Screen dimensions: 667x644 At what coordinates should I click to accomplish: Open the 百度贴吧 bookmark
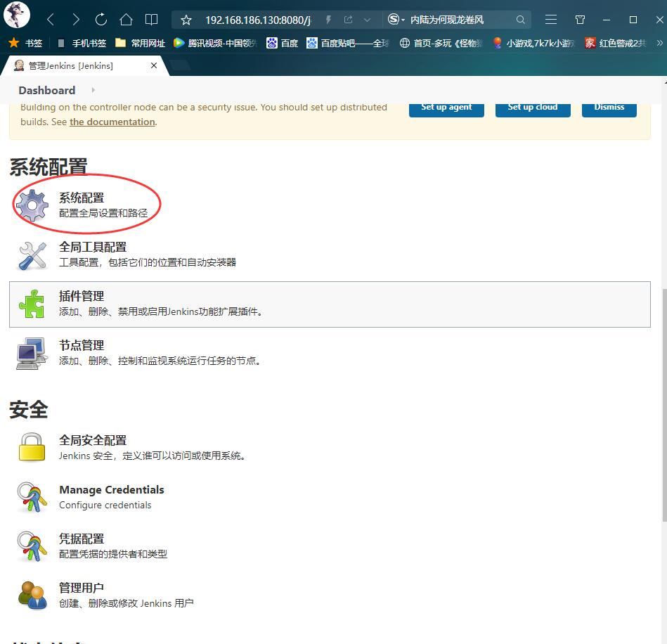coord(347,43)
